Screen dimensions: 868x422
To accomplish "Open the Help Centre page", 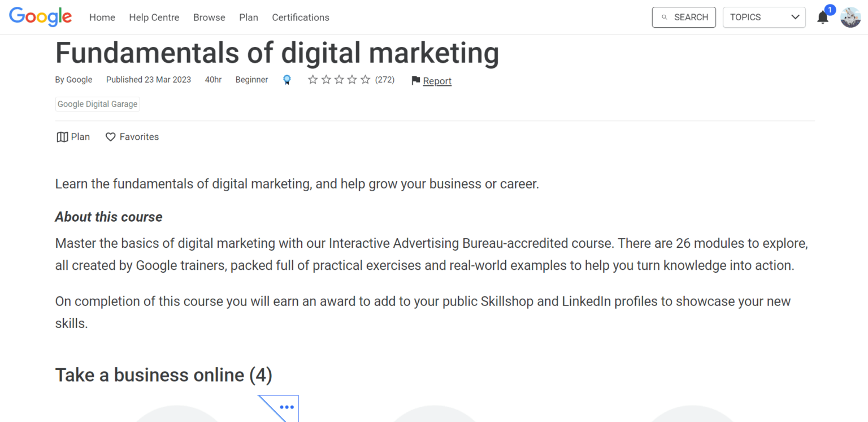I will point(154,18).
